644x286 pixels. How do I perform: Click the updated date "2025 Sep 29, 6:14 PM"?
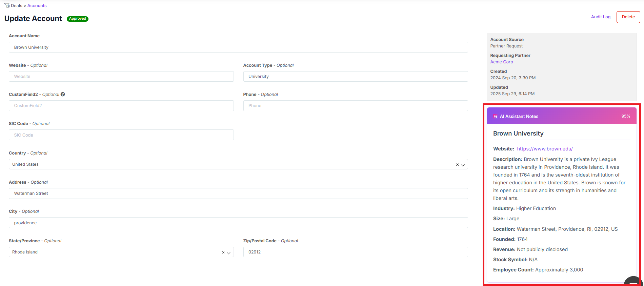coord(512,94)
